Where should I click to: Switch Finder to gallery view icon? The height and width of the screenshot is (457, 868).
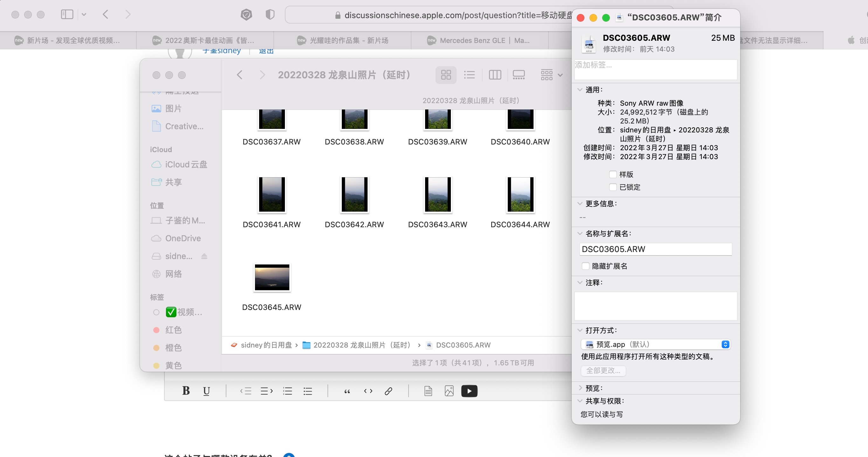[519, 74]
